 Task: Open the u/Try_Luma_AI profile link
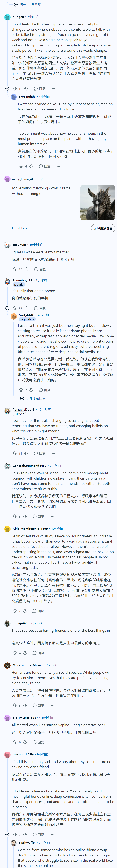click(x=23, y=179)
